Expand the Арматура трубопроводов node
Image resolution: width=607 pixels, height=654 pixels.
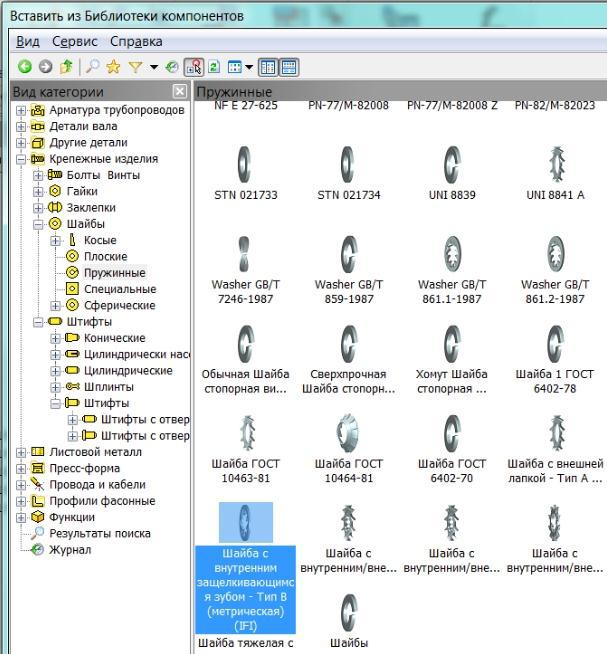(x=21, y=111)
